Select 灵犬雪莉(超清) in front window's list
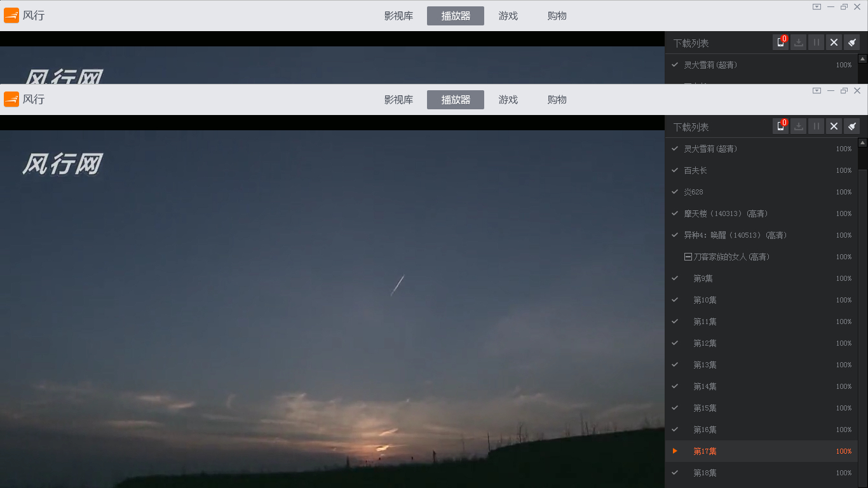 761,149
